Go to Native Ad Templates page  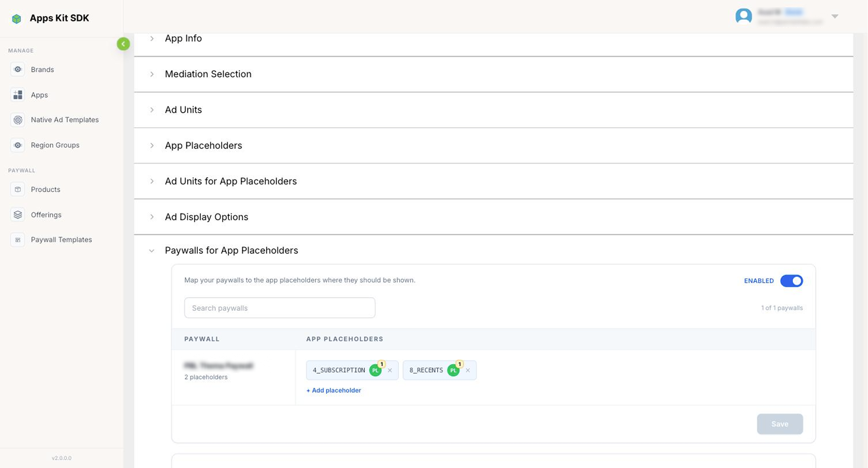tap(65, 120)
